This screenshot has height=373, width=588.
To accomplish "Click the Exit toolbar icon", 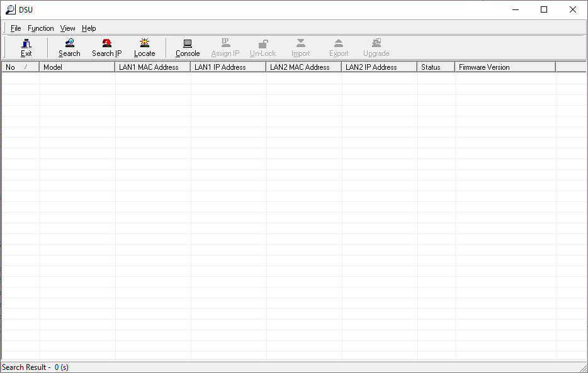I will (26, 48).
